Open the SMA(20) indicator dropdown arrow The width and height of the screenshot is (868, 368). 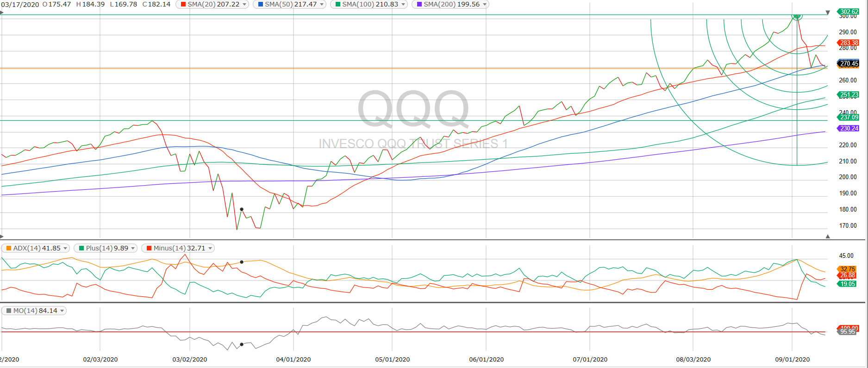point(244,4)
